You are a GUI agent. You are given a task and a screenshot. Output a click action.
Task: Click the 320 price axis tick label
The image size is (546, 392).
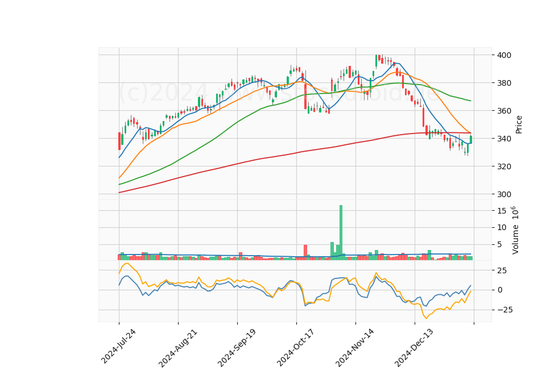[504, 166]
